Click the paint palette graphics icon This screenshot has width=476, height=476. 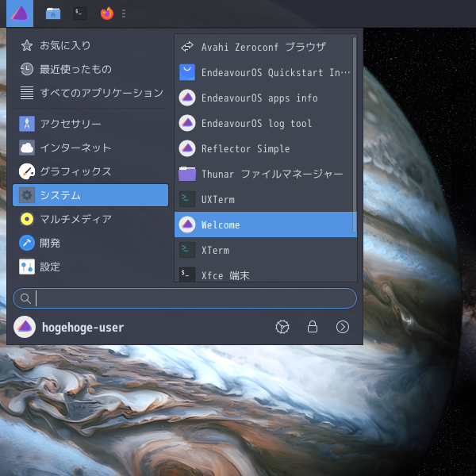27,171
